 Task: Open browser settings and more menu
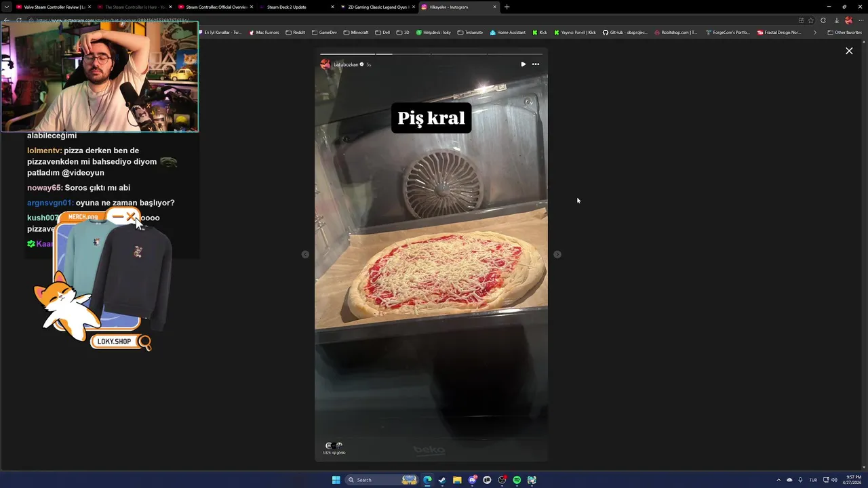tap(861, 20)
